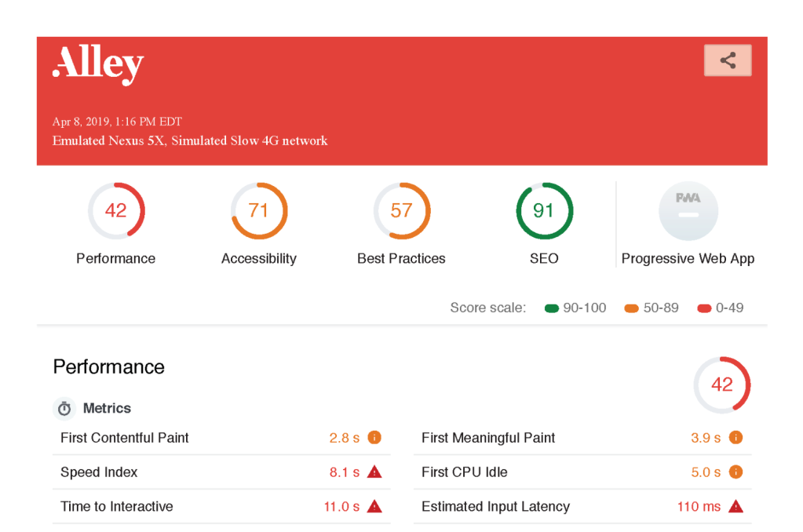Image resolution: width=803 pixels, height=532 pixels.
Task: Click the Metrics subheading text
Action: click(x=107, y=408)
